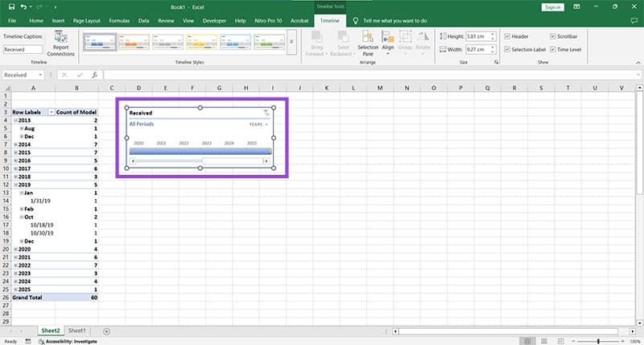The width and height of the screenshot is (644, 345).
Task: Open Report Connections dialog
Action: coord(60,43)
